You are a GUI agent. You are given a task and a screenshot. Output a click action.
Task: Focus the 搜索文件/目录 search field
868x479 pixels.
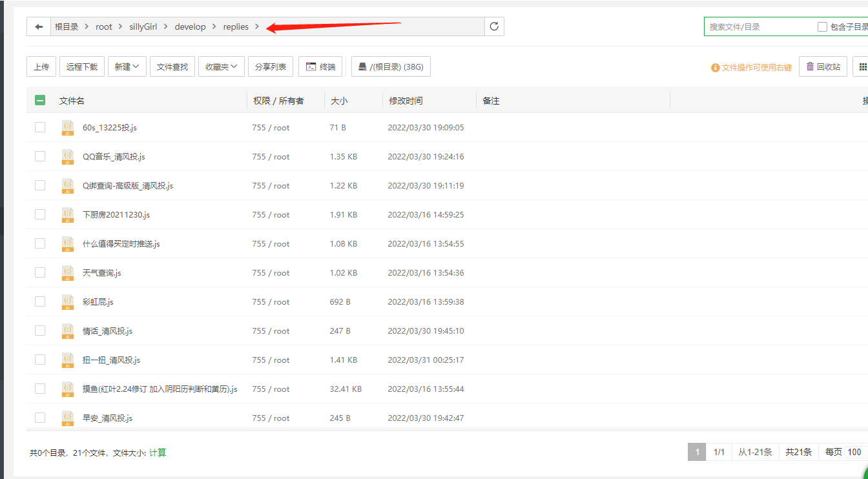(759, 26)
